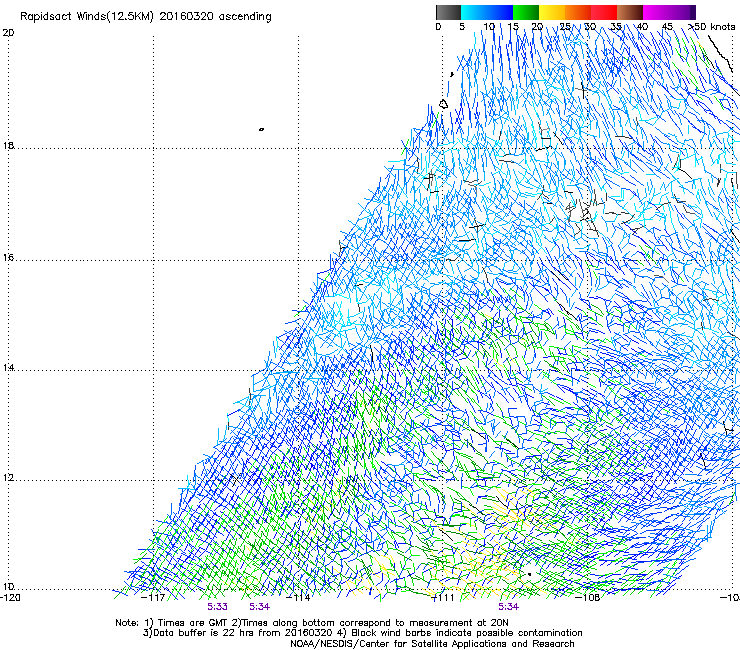The width and height of the screenshot is (740, 650).
Task: Click the red 30-35 knots legend segment
Action: click(x=604, y=12)
